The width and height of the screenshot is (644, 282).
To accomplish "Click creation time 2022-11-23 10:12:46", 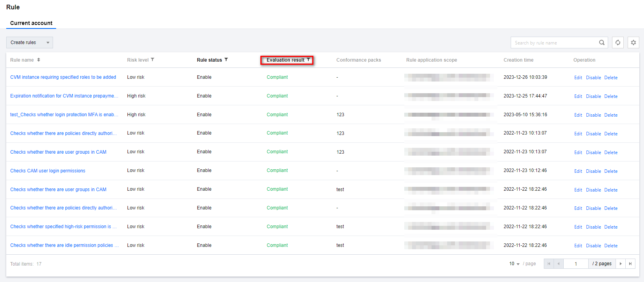I will pos(525,170).
